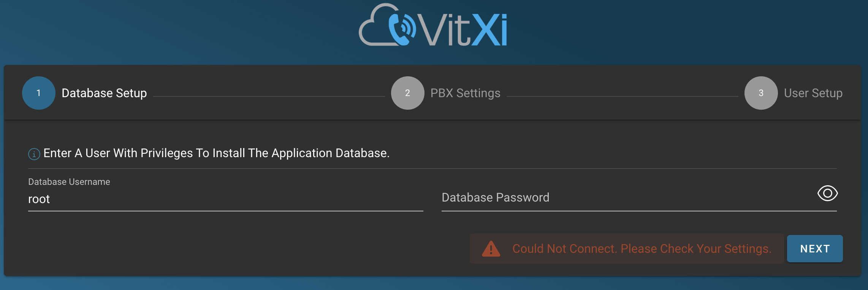Click the red error alert box background
The width and height of the screenshot is (868, 290).
626,249
